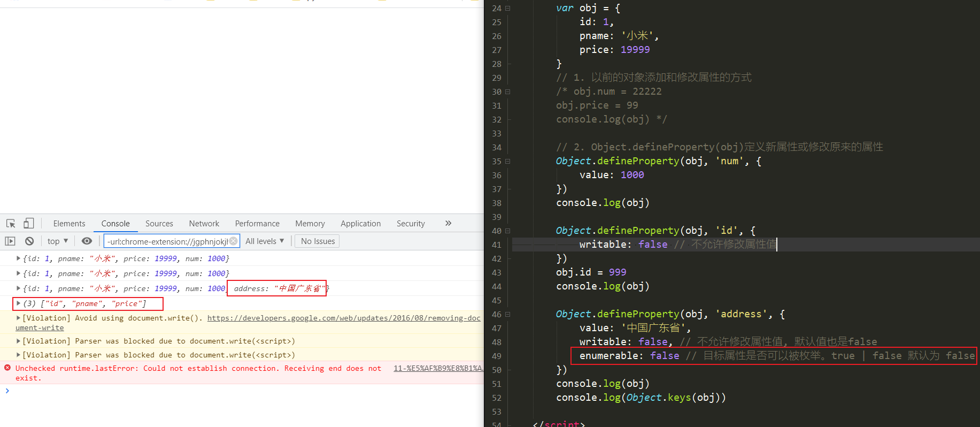Open the top JavaScript context dropdown

58,241
